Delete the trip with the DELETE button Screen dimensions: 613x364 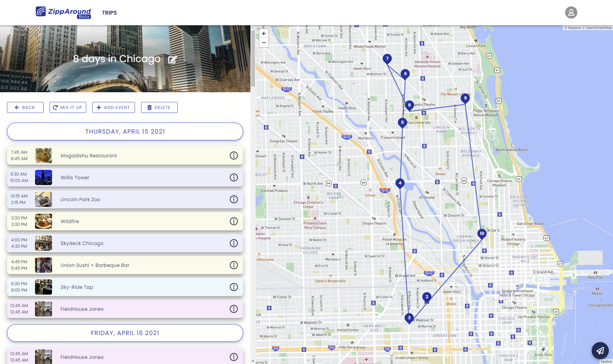coord(159,107)
